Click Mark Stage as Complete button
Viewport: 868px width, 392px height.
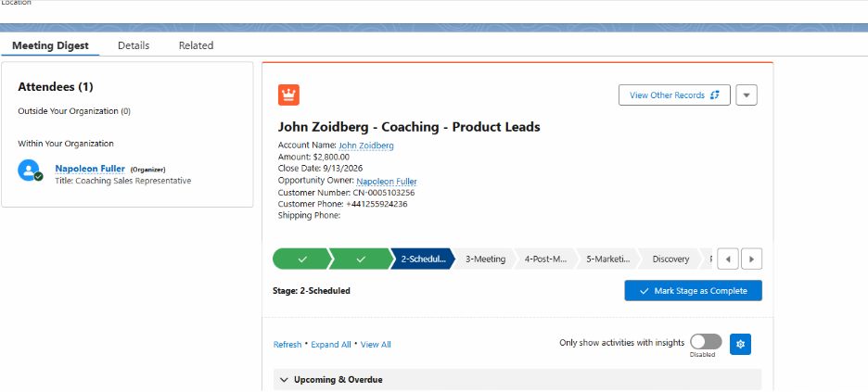693,291
